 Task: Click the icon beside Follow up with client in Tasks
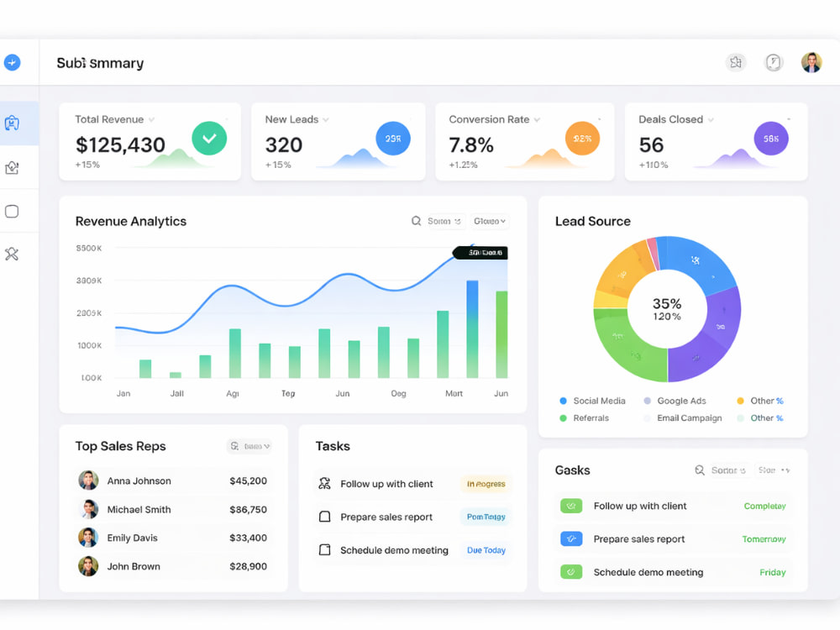coord(324,484)
